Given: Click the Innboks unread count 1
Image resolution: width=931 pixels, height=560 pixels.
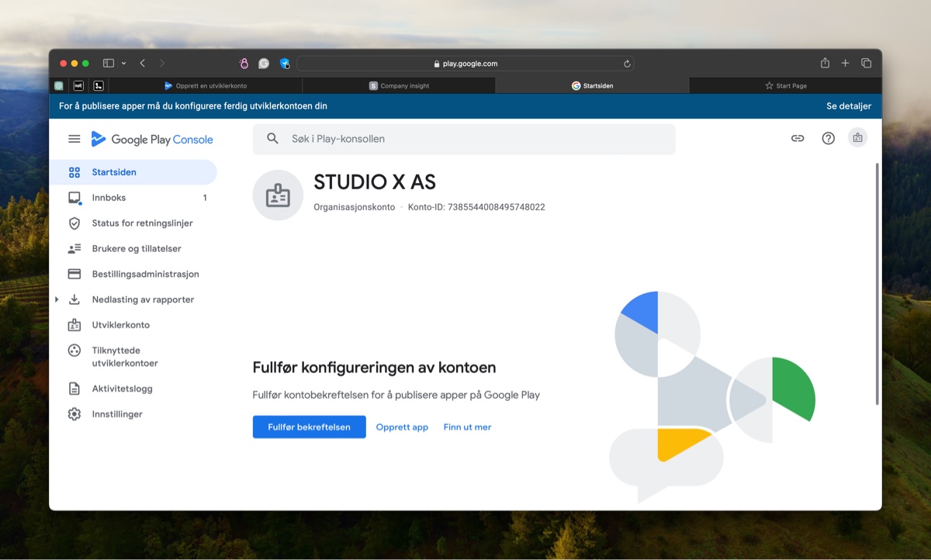Looking at the screenshot, I should [205, 198].
